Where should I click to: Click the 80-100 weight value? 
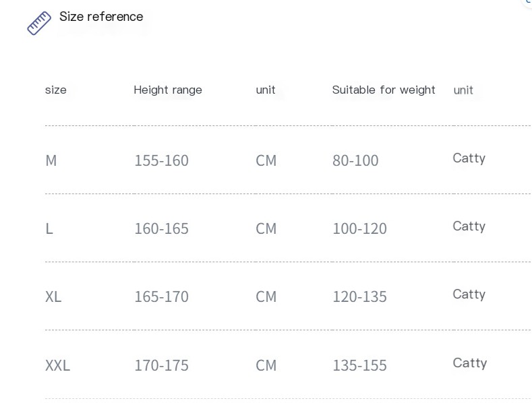click(355, 160)
